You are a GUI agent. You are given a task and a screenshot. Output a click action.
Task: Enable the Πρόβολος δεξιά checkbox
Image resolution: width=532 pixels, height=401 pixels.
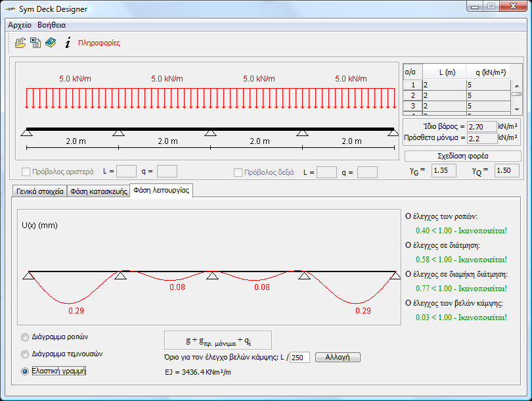tap(238, 172)
